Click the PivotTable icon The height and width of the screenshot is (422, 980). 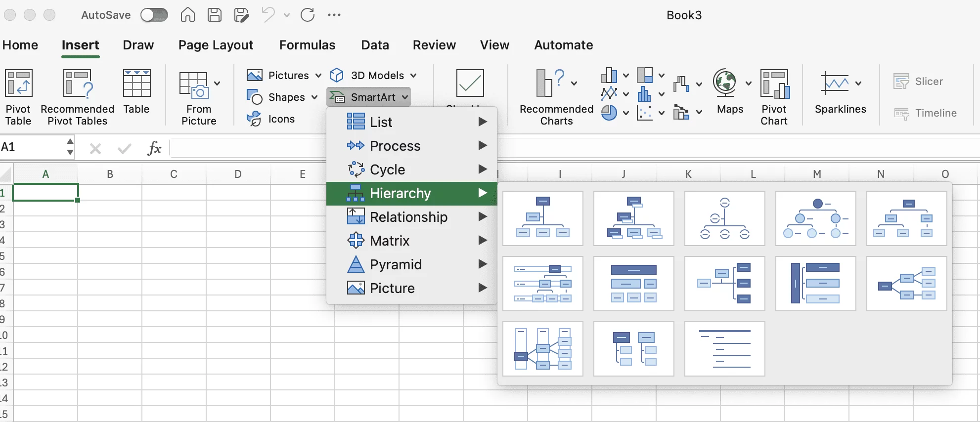tap(18, 96)
